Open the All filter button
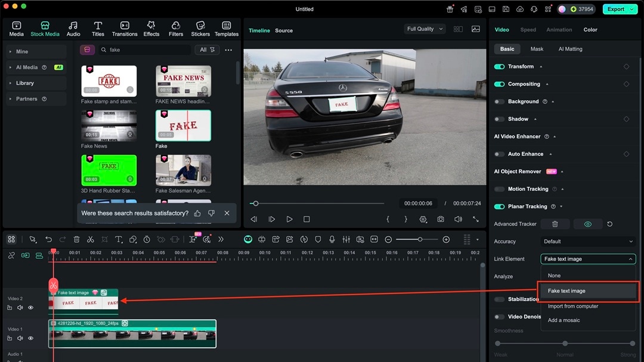The height and width of the screenshot is (362, 644). pyautogui.click(x=207, y=50)
